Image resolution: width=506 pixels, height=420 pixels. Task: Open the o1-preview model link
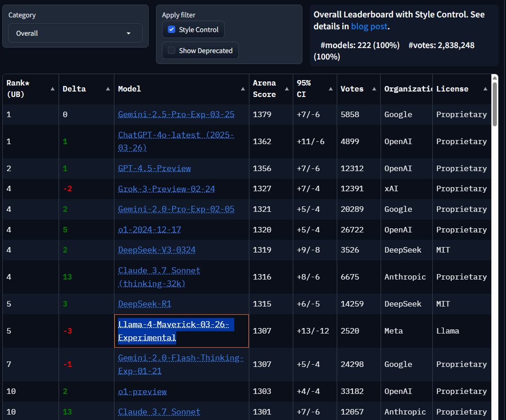[x=142, y=391]
